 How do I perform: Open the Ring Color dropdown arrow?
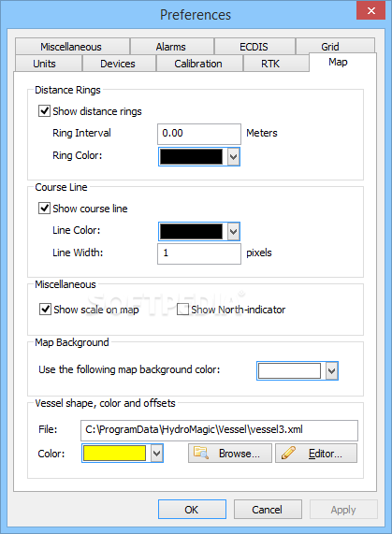pyautogui.click(x=233, y=157)
